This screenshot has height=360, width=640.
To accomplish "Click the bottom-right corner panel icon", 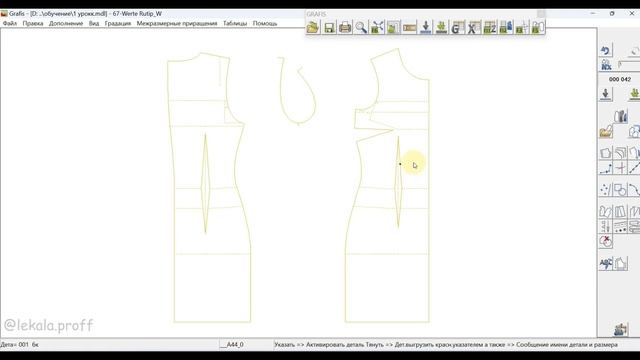I will [621, 329].
